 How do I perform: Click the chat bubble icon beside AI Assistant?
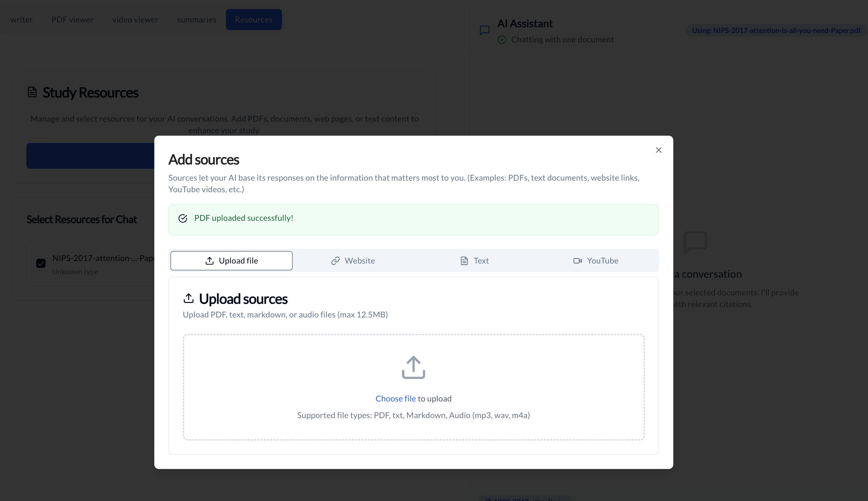point(484,30)
